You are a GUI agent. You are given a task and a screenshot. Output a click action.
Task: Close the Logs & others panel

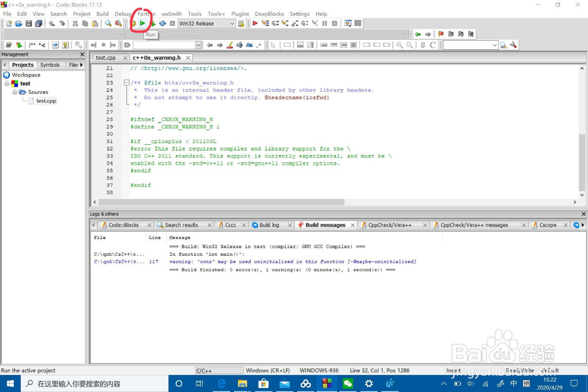583,214
